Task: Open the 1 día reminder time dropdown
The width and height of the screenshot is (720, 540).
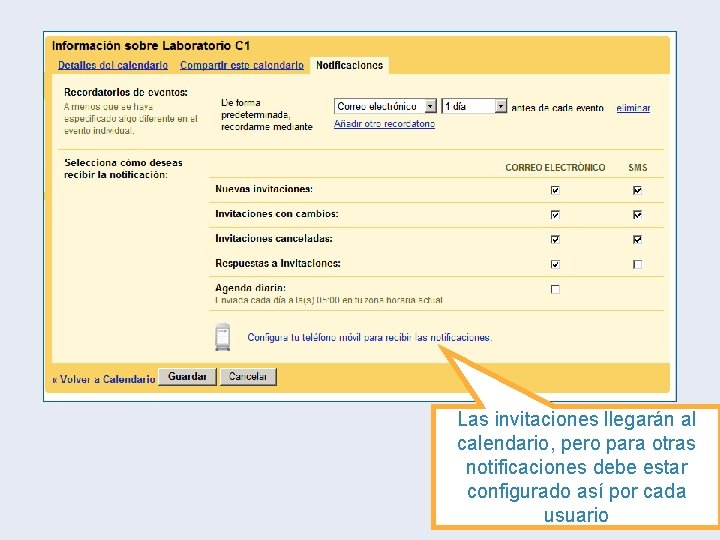Action: (x=474, y=107)
